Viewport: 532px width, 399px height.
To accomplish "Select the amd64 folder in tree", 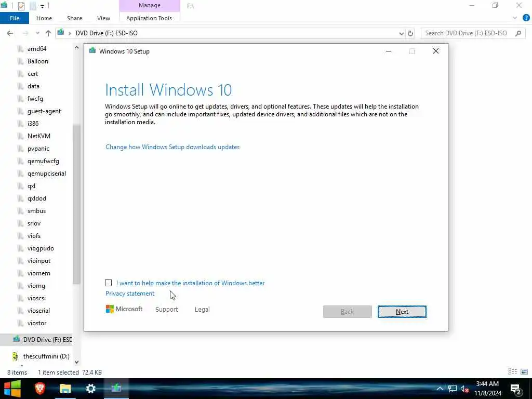I will point(37,48).
